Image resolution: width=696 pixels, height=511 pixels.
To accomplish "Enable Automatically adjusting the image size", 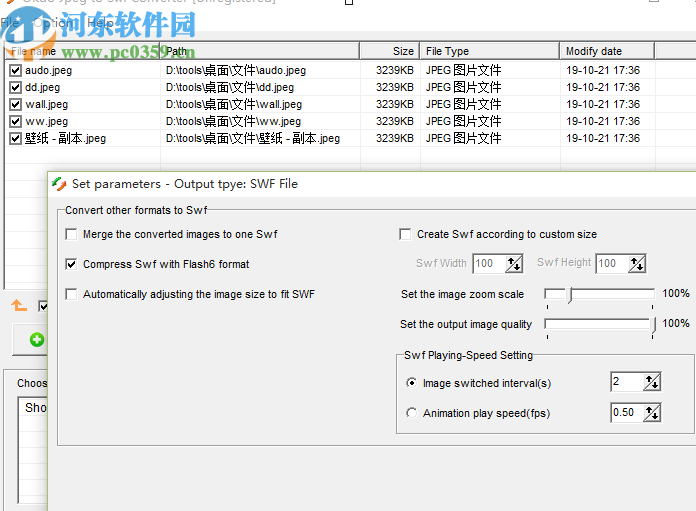I will (71, 294).
